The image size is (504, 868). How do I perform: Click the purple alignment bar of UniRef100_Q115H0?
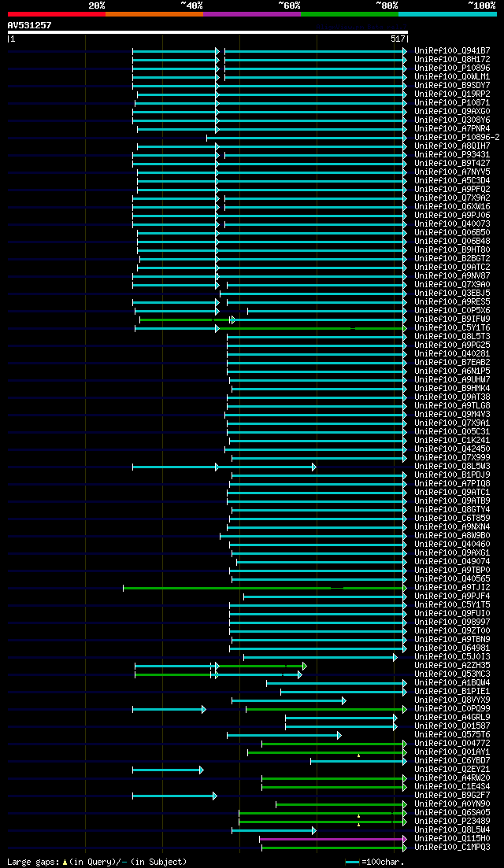pos(332,839)
